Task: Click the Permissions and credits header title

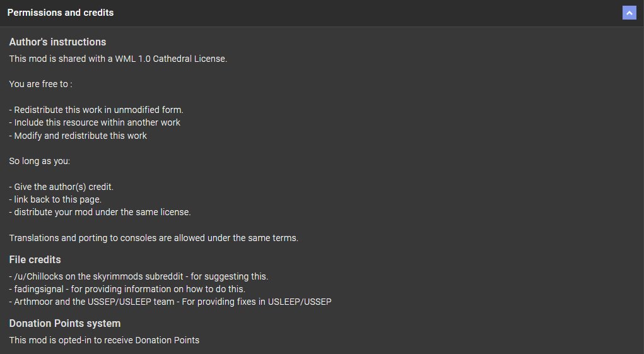Action: point(61,13)
